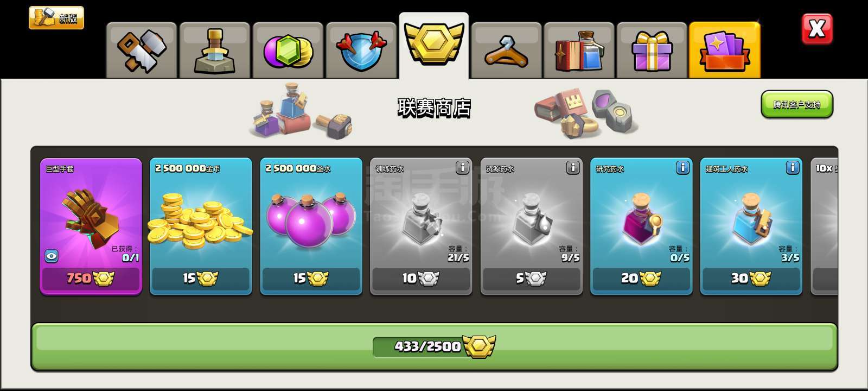868x391 pixels.
Task: Open the book and potion magic items tab
Action: coord(579,51)
